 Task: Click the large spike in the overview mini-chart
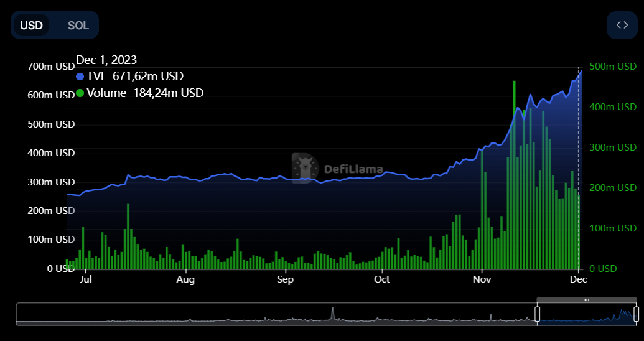[x=333, y=313]
